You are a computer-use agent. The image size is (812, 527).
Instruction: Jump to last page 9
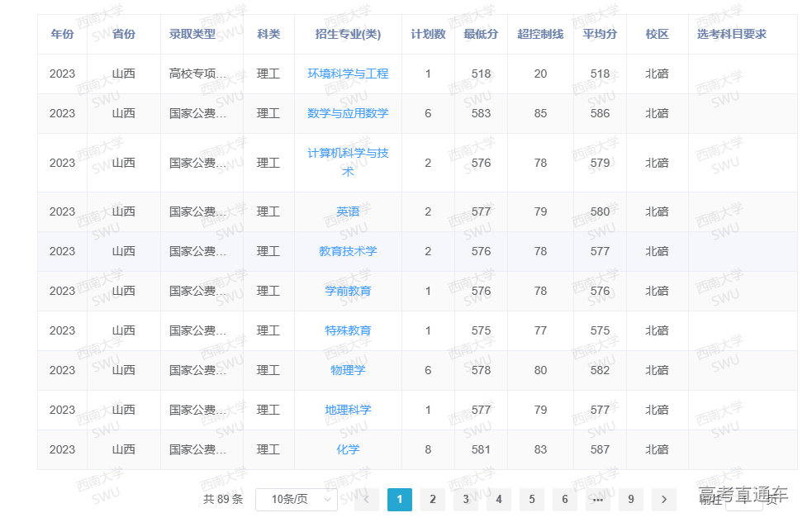(631, 499)
